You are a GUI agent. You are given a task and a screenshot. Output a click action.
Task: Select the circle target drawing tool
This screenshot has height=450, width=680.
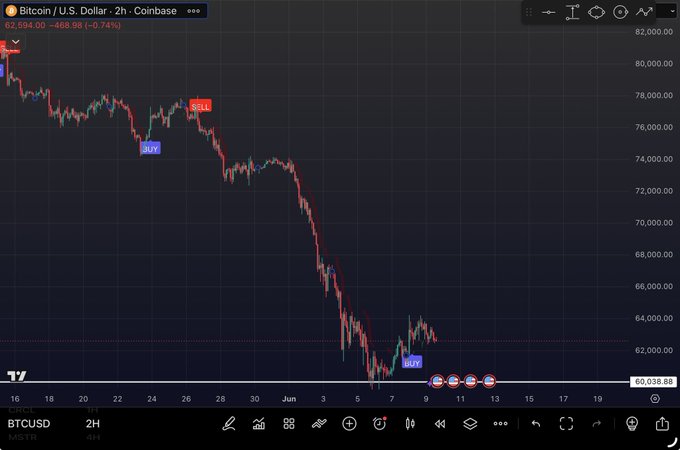pos(621,12)
